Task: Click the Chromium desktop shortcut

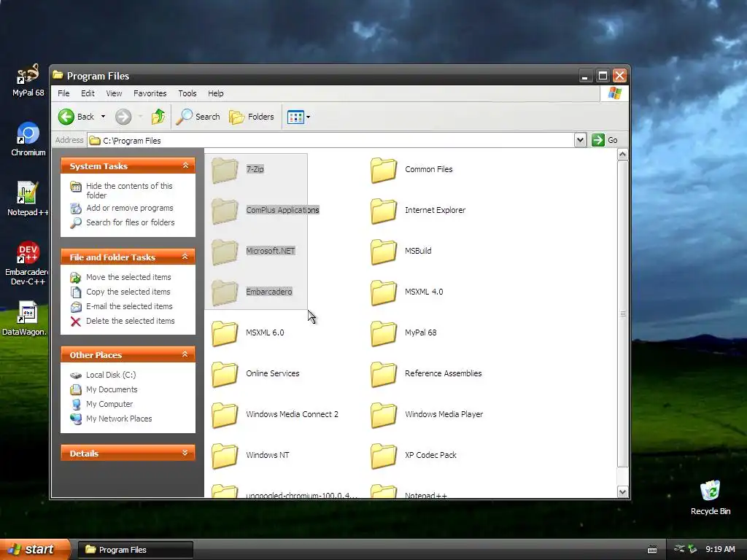Action: tap(28, 139)
